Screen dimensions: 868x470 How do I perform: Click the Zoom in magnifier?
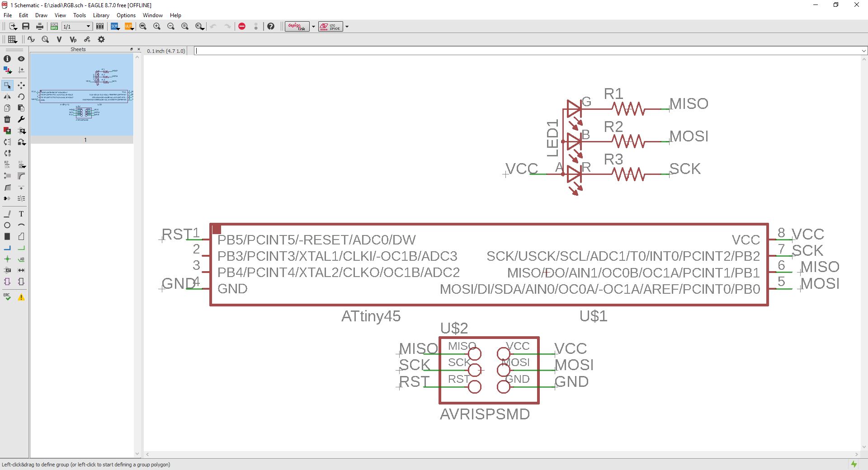click(x=157, y=26)
